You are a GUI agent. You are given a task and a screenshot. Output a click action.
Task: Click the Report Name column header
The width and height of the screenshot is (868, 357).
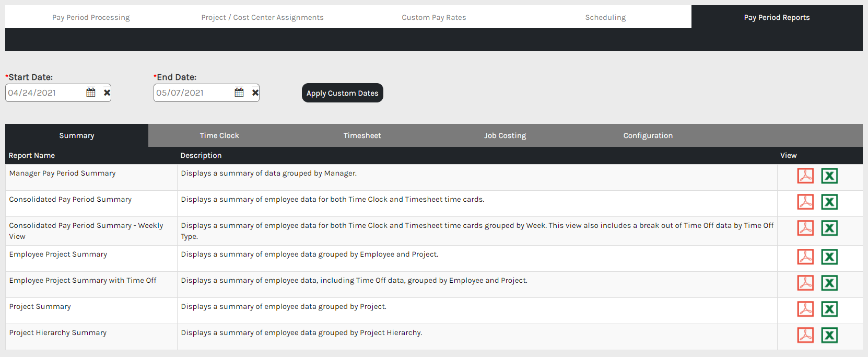[x=32, y=155]
